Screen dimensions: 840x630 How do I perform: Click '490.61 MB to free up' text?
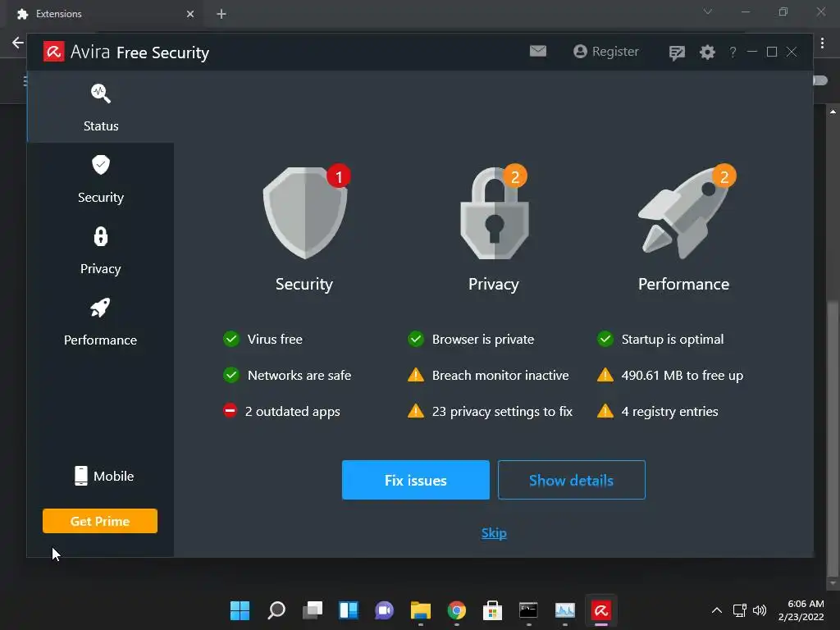pos(682,375)
